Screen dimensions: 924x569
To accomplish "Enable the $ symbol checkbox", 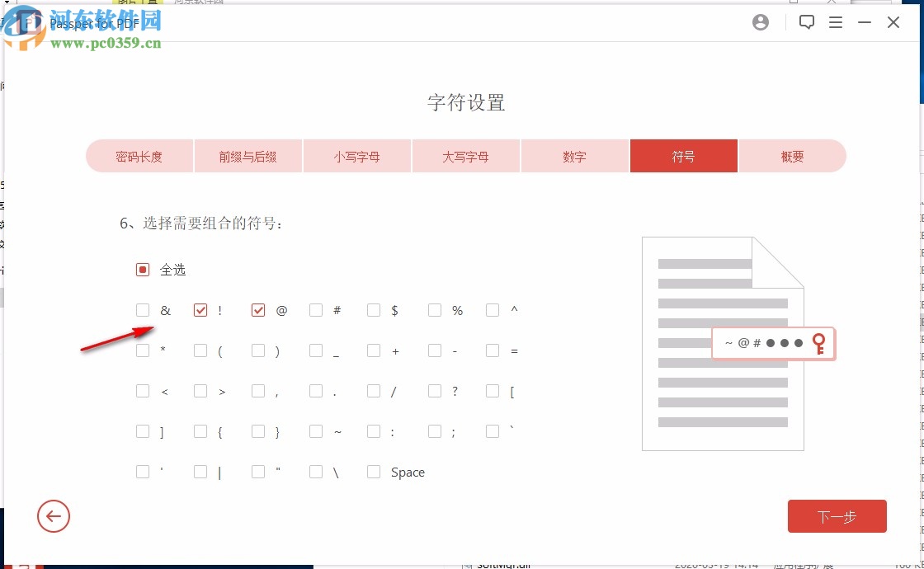I will pyautogui.click(x=373, y=309).
